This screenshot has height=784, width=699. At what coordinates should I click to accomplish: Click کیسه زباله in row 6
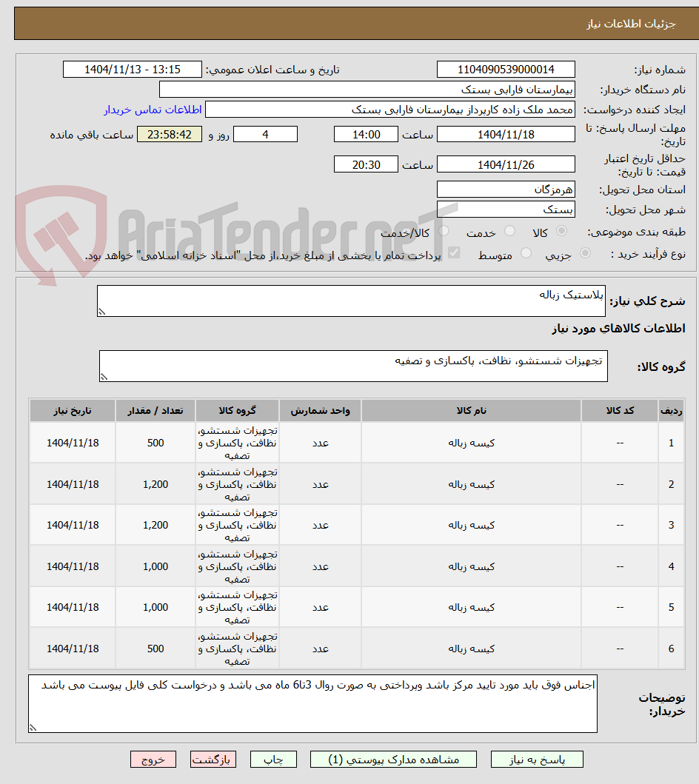(x=471, y=649)
